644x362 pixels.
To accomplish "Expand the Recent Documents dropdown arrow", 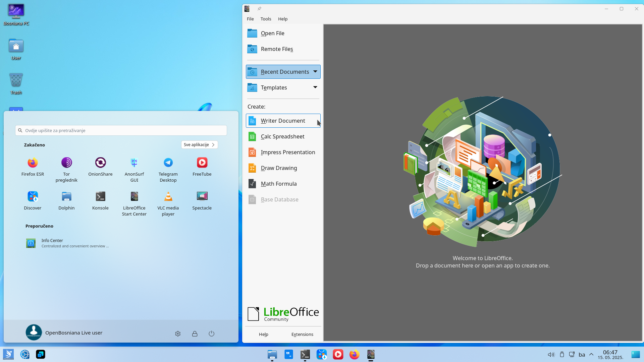I will click(315, 71).
